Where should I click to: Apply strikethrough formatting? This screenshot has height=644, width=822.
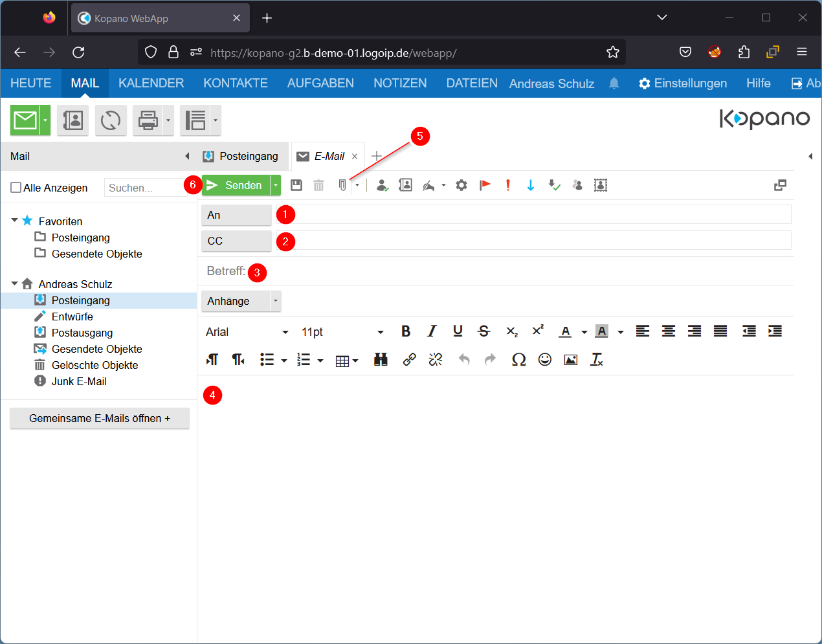483,331
